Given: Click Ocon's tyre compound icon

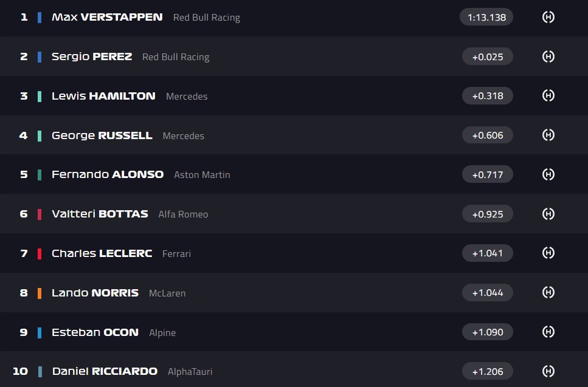Looking at the screenshot, I should pos(548,332).
